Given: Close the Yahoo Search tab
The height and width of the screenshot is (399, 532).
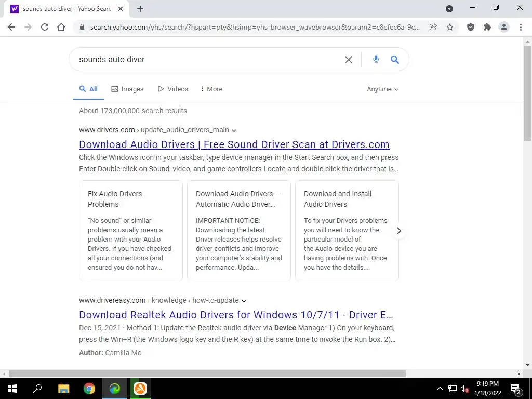Looking at the screenshot, I should pos(121,9).
